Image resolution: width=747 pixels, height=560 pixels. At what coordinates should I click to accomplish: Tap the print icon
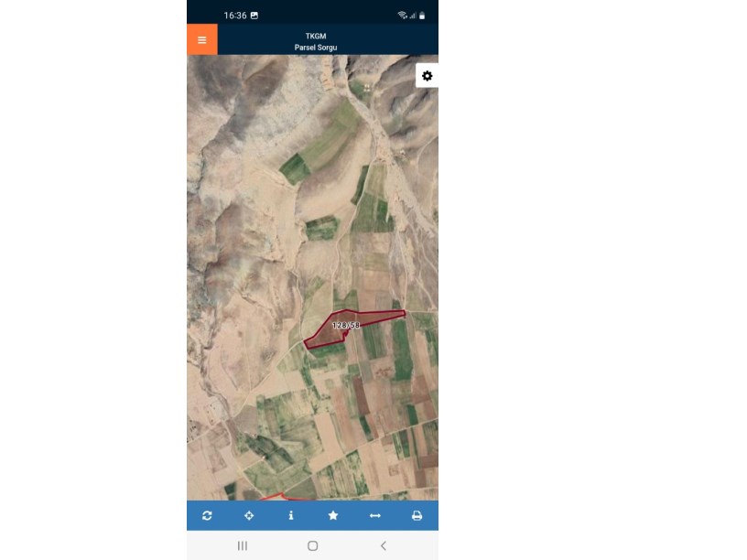[x=417, y=515]
